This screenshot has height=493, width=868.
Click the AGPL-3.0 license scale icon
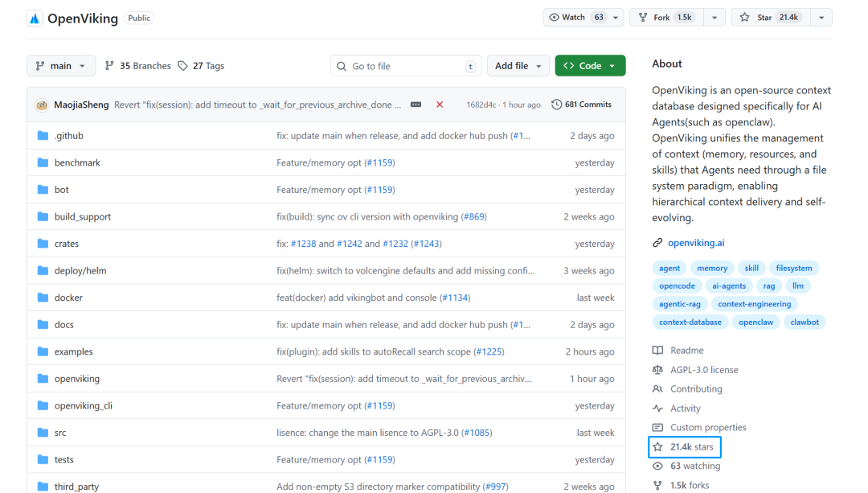coord(657,370)
